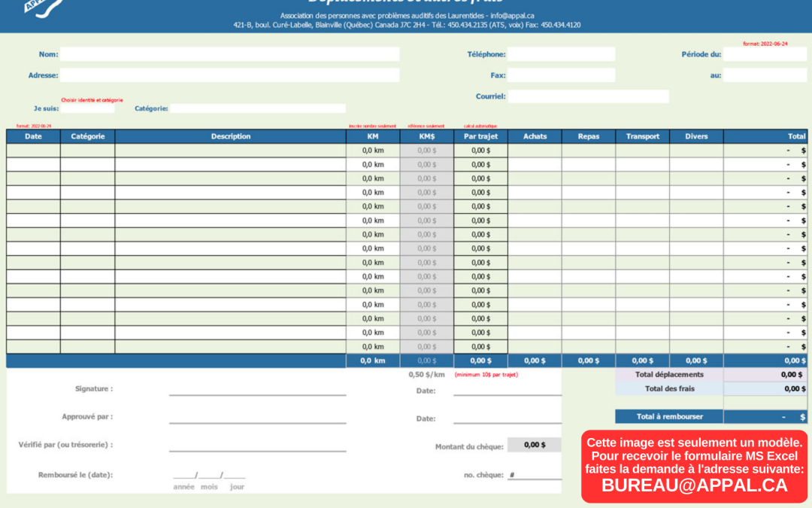Image resolution: width=812 pixels, height=508 pixels.
Task: Click the BUREAU@APPAL.CA email address
Action: click(x=694, y=485)
